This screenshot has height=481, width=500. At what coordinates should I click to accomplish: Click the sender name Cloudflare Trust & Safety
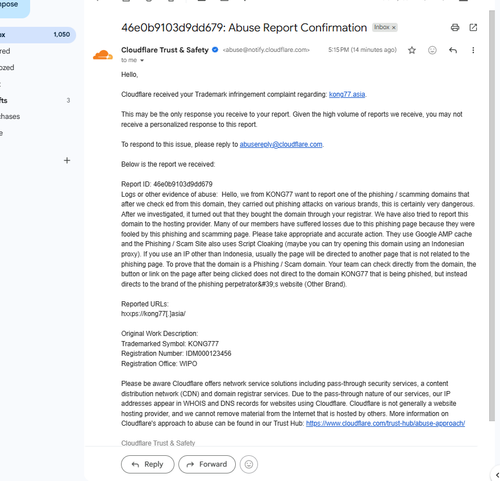click(165, 50)
